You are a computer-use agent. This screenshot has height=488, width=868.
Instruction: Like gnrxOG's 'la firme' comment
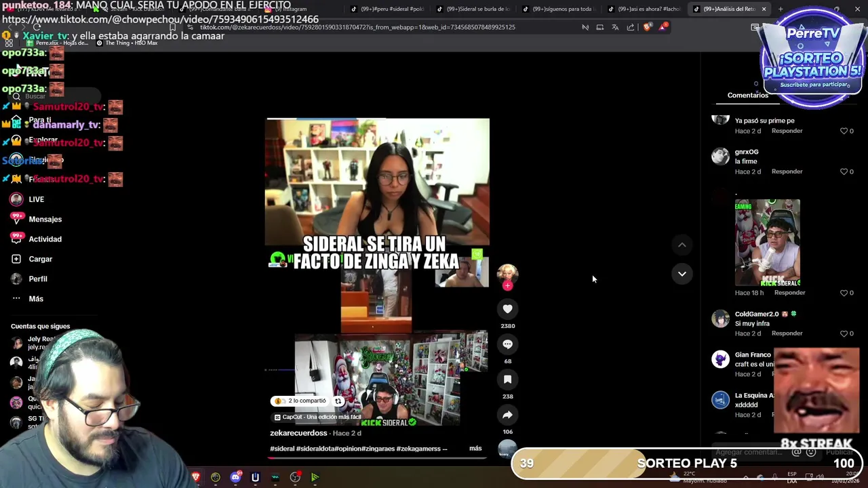tap(844, 171)
